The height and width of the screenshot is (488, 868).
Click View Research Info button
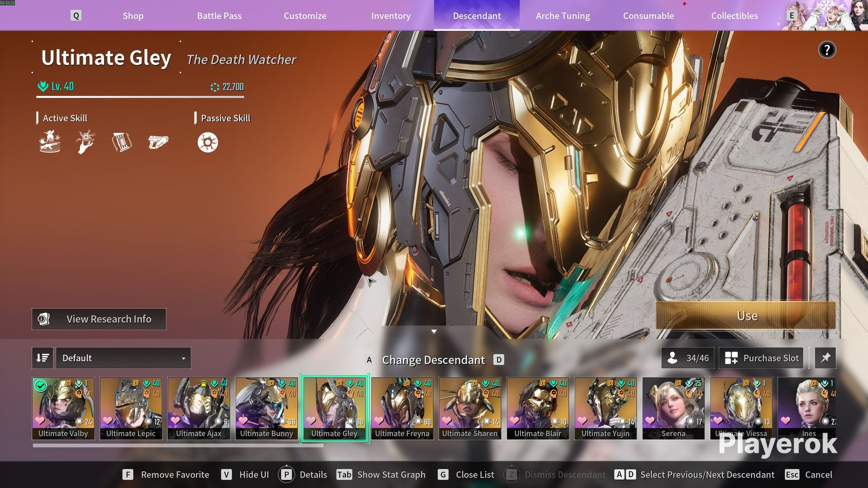point(99,319)
